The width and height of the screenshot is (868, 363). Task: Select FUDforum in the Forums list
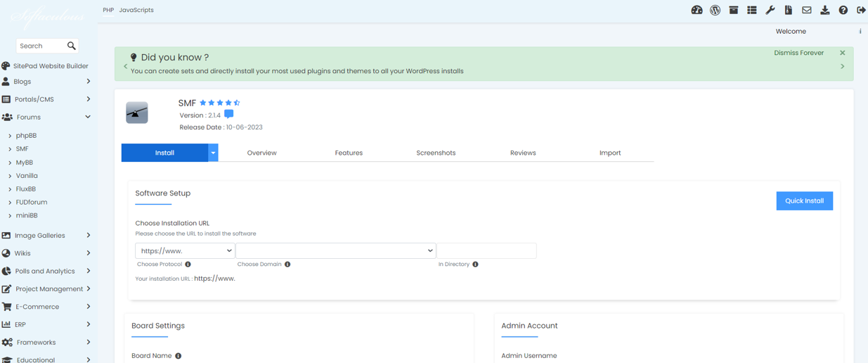[32, 203]
